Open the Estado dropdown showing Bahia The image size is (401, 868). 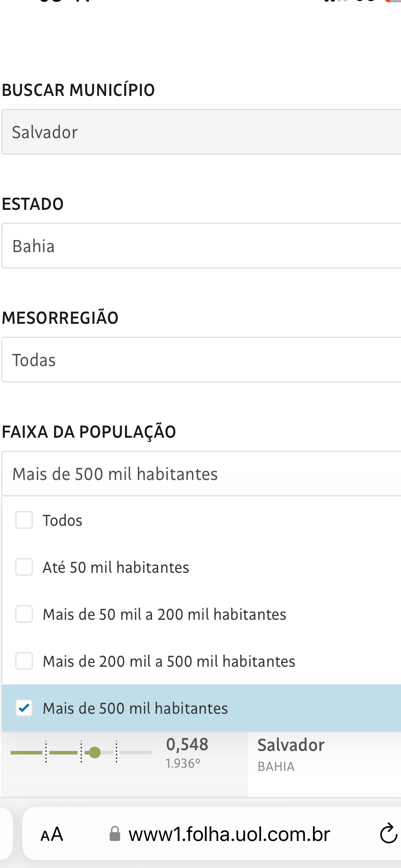[x=201, y=246]
